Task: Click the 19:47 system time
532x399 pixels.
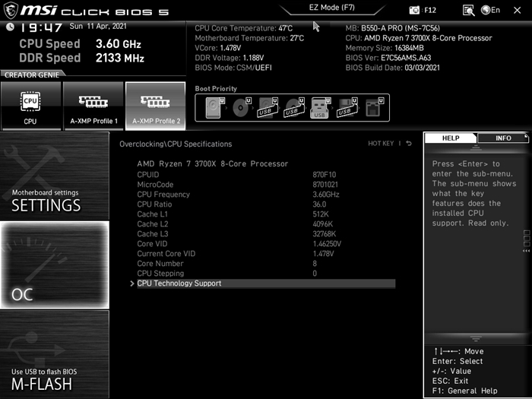Action: click(41, 27)
